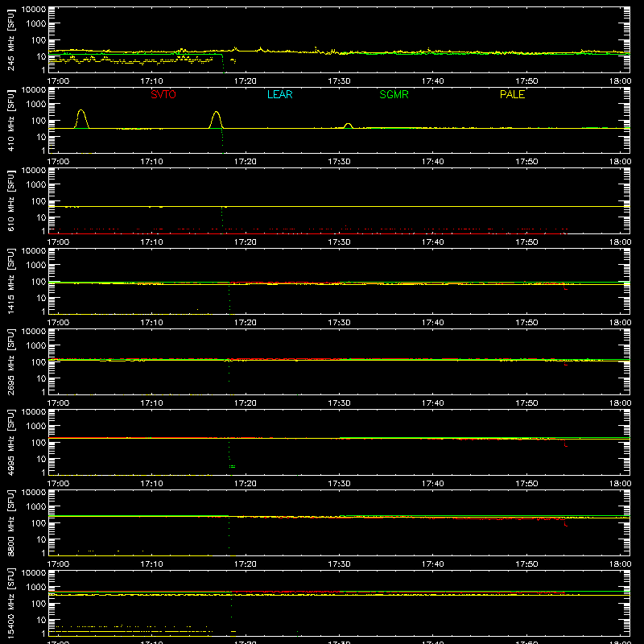Click the red SVTO station legend label
Viewport: 644px width, 644px height.
[163, 94]
